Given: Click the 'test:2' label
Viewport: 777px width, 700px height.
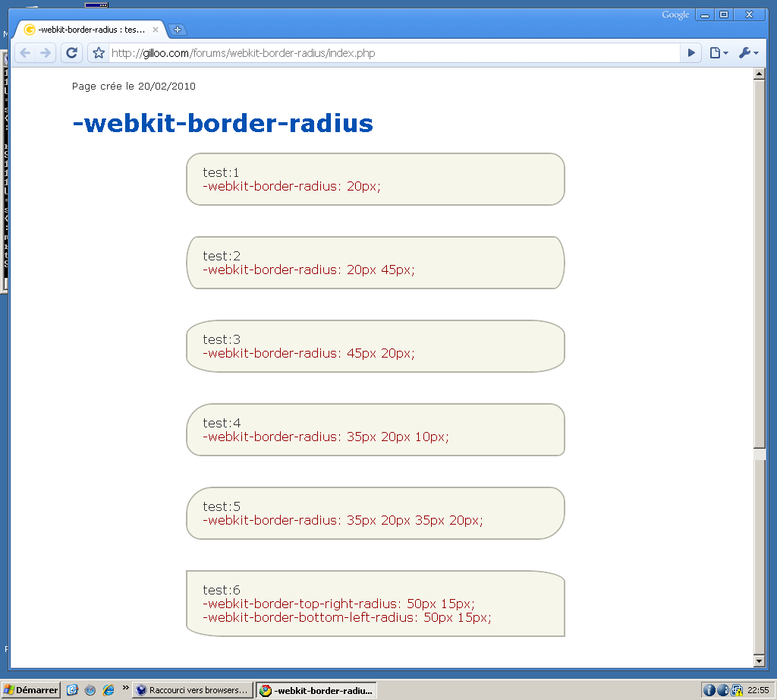Looking at the screenshot, I should 222,256.
